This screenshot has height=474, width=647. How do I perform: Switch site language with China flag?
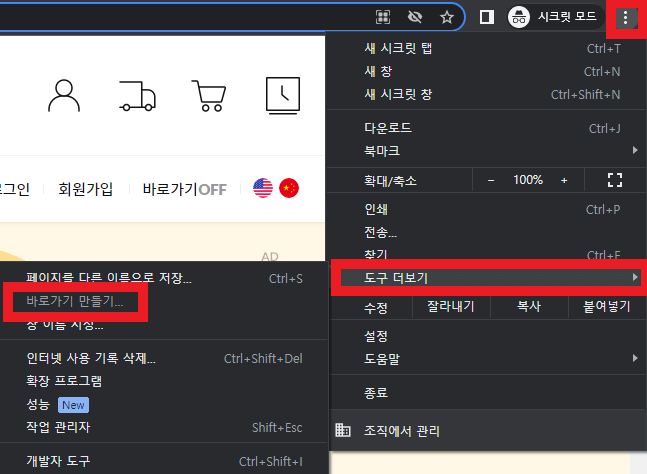(289, 188)
